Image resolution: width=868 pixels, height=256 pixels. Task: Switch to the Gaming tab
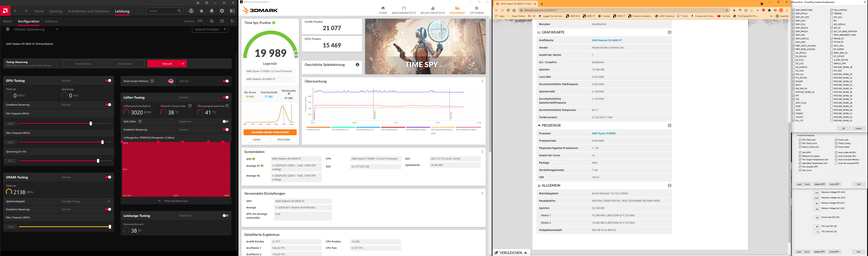coord(56,11)
